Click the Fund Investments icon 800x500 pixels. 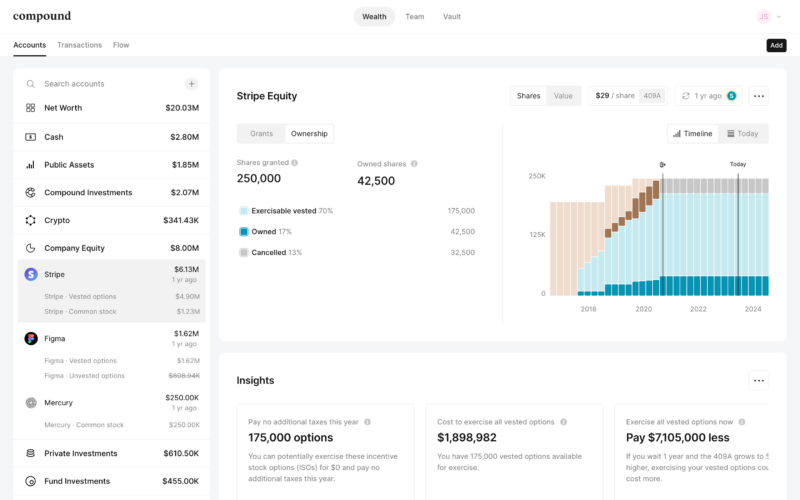pos(31,481)
